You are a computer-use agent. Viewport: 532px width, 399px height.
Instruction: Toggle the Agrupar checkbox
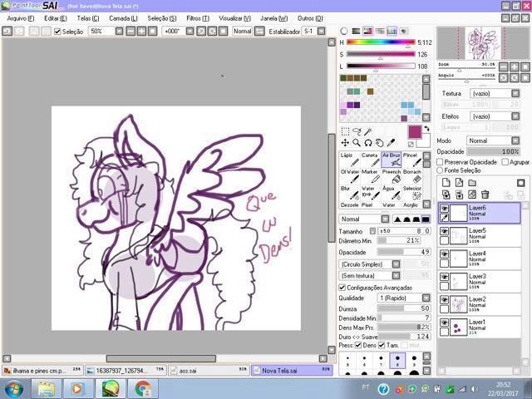[505, 162]
